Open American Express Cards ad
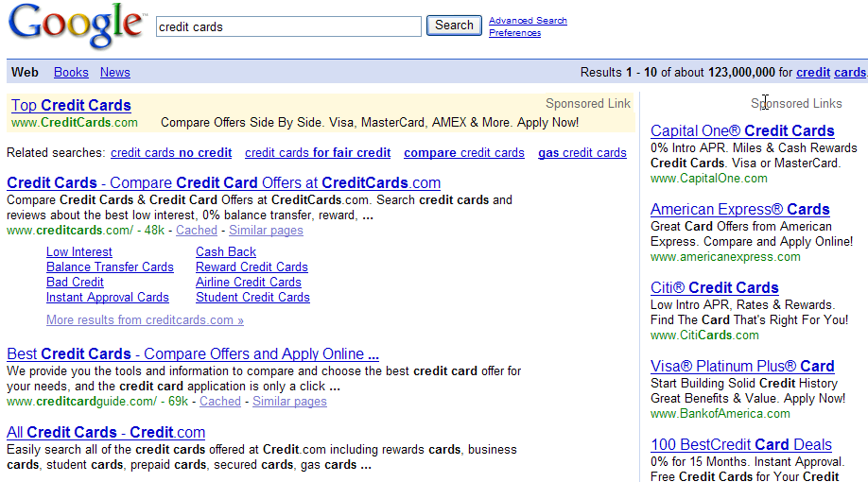 point(740,209)
